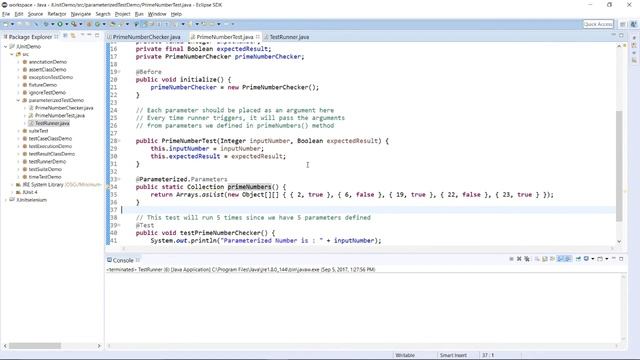Fold the constructor at line 28

click(x=119, y=141)
